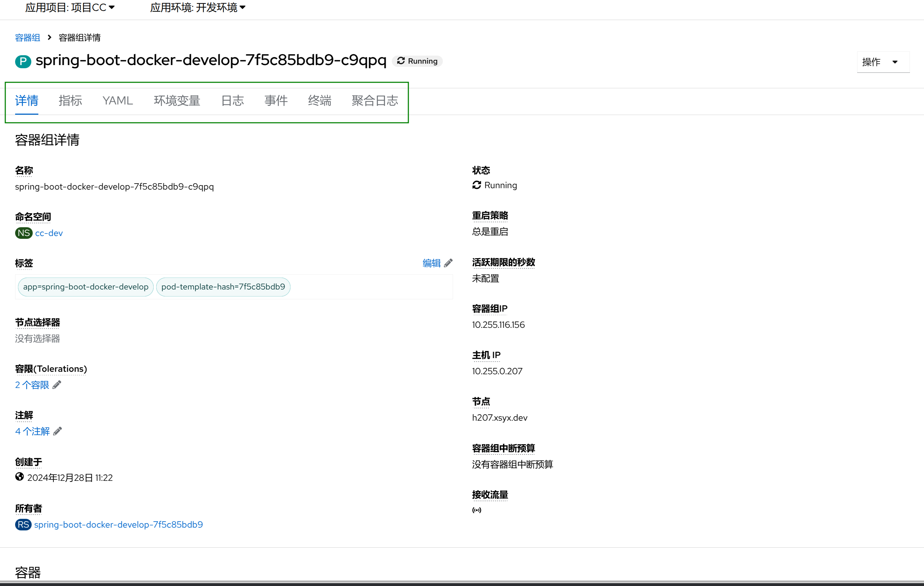Open owner spring-boot-docker-develop-7f5c85bdb9 link
This screenshot has height=586, width=924.
118,524
